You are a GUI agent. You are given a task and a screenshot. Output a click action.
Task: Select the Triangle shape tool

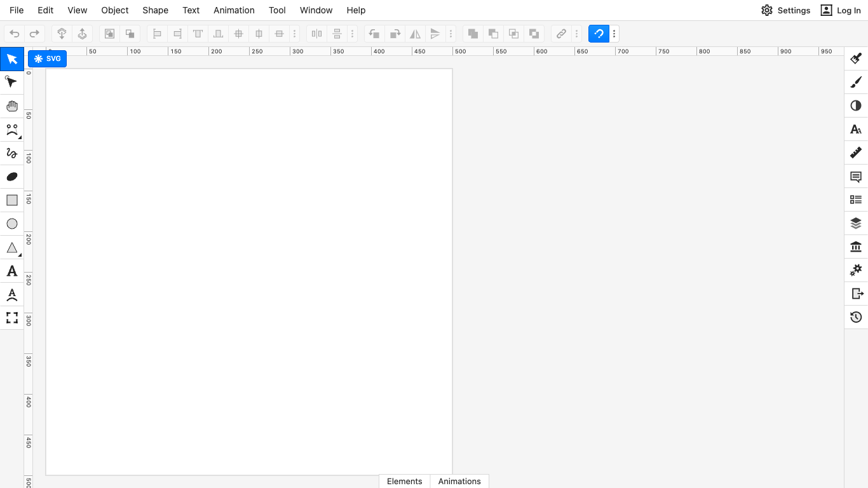pos(11,247)
